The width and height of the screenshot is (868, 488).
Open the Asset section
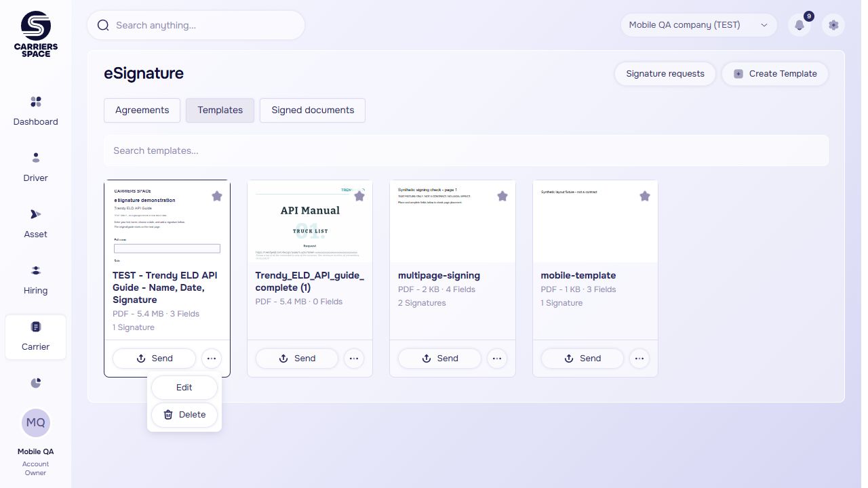coord(35,224)
